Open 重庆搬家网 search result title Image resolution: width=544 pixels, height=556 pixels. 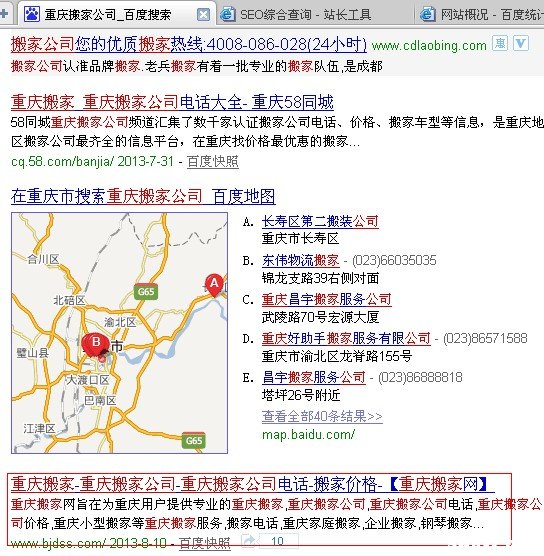point(252,484)
